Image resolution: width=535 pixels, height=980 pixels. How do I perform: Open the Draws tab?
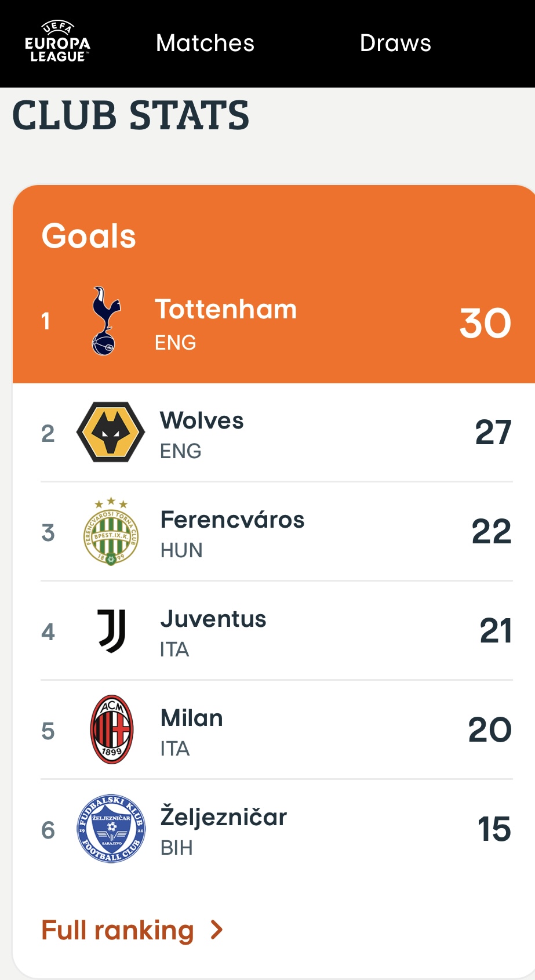395,43
